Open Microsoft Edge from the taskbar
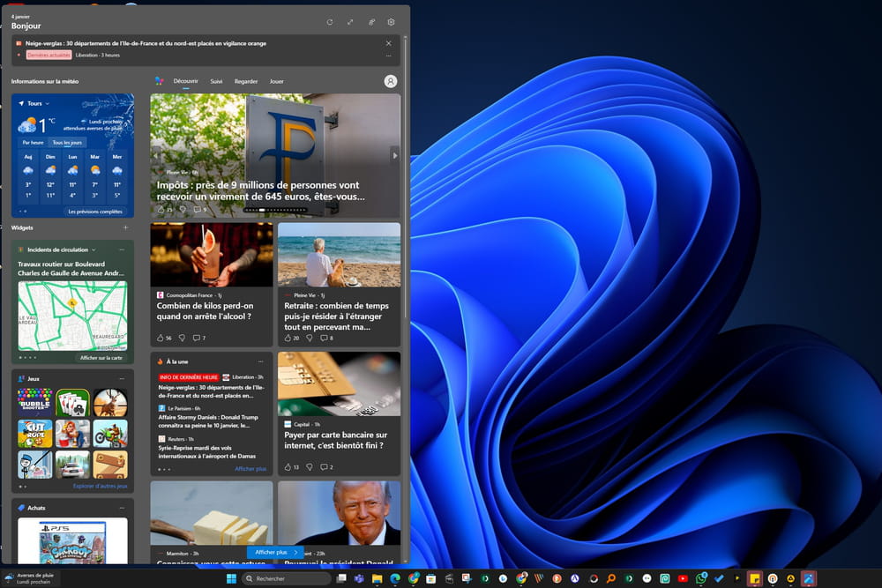 pyautogui.click(x=395, y=578)
